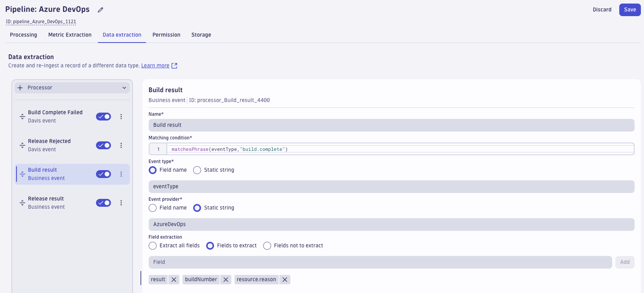Remove the buildNumber field tag
The width and height of the screenshot is (644, 293).
(x=226, y=280)
